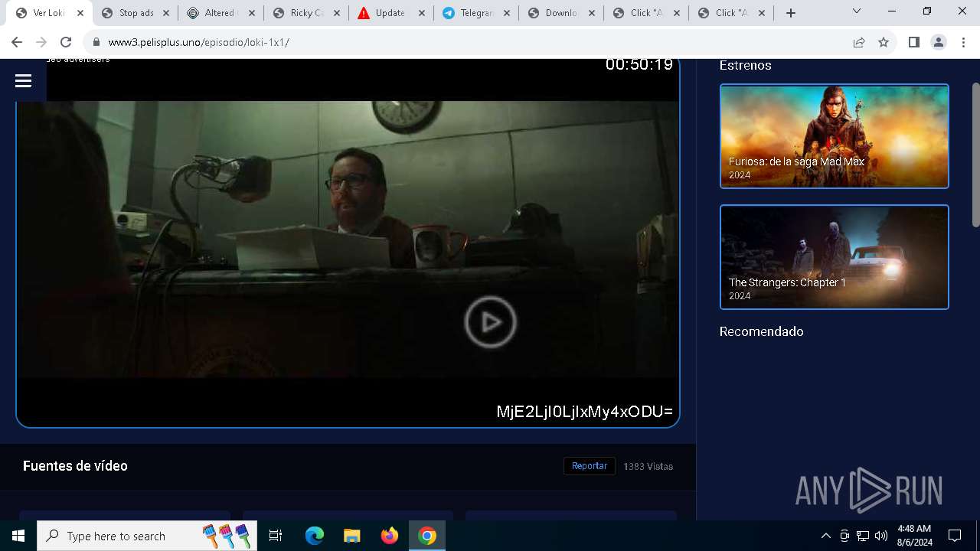This screenshot has height=551, width=980.
Task: Open the network icon in the system tray
Action: click(863, 536)
